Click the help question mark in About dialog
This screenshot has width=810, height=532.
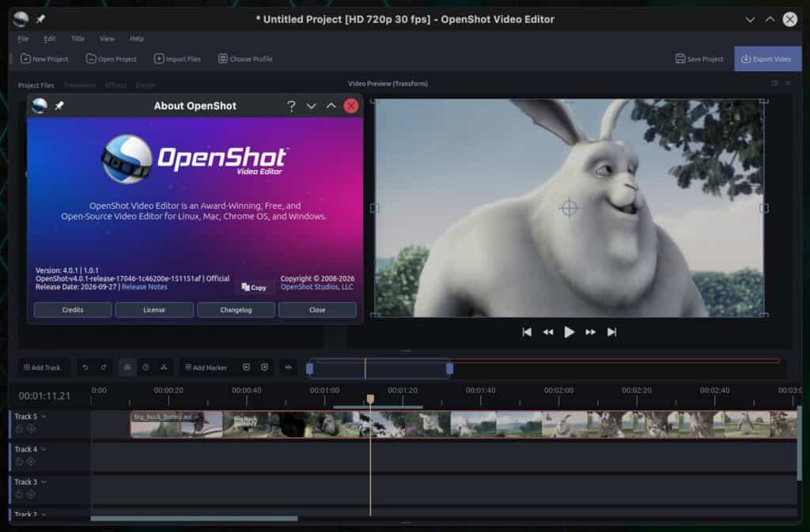point(291,106)
